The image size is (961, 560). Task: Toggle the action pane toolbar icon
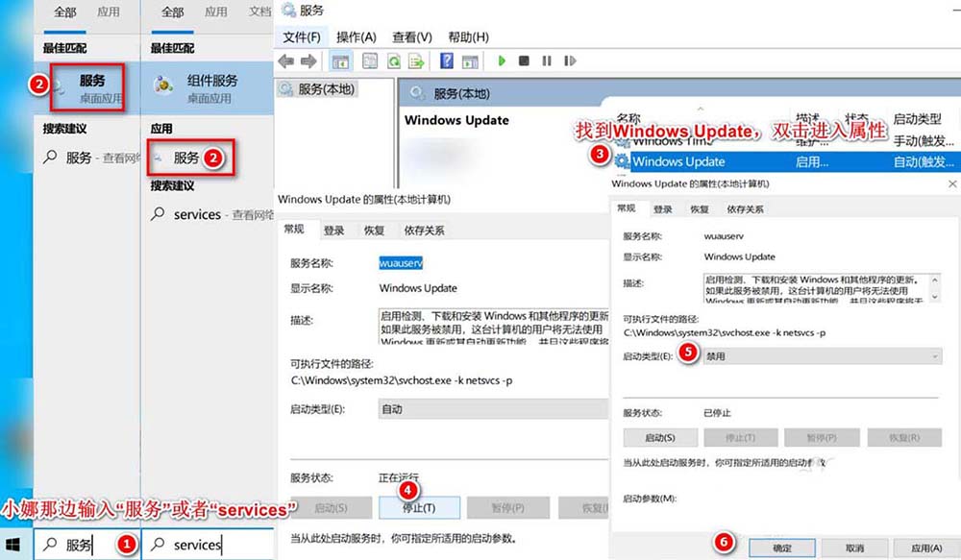pos(470,61)
